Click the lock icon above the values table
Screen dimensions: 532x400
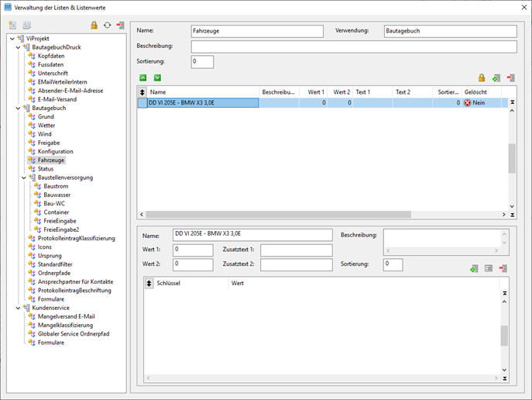point(482,78)
